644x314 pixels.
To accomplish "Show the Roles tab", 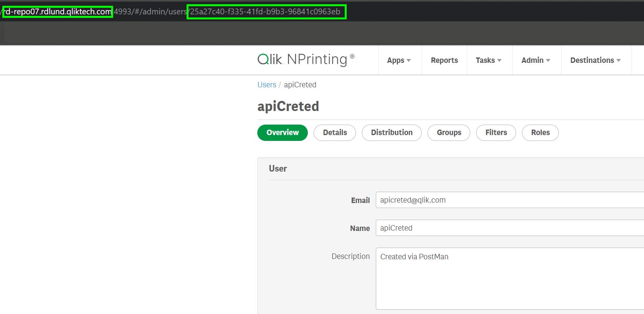I will (x=540, y=133).
